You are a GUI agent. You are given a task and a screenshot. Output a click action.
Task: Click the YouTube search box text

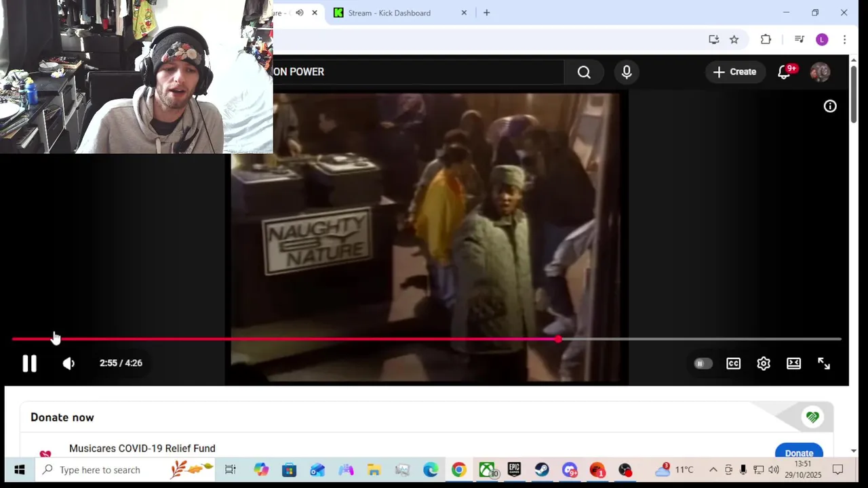(x=298, y=72)
